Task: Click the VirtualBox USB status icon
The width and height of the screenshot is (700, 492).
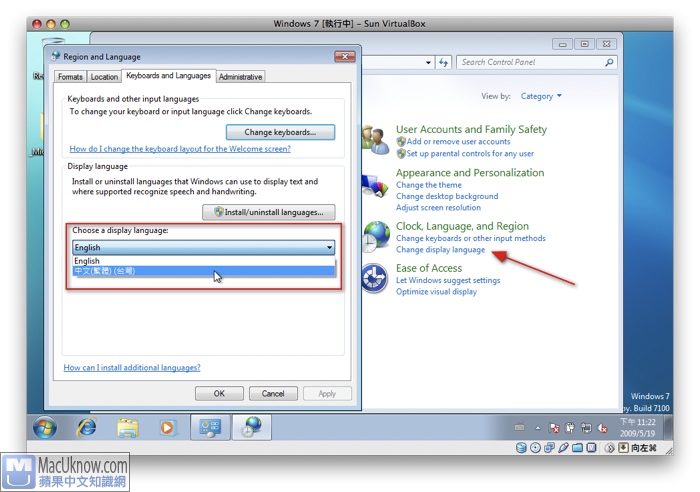Action: tap(563, 448)
